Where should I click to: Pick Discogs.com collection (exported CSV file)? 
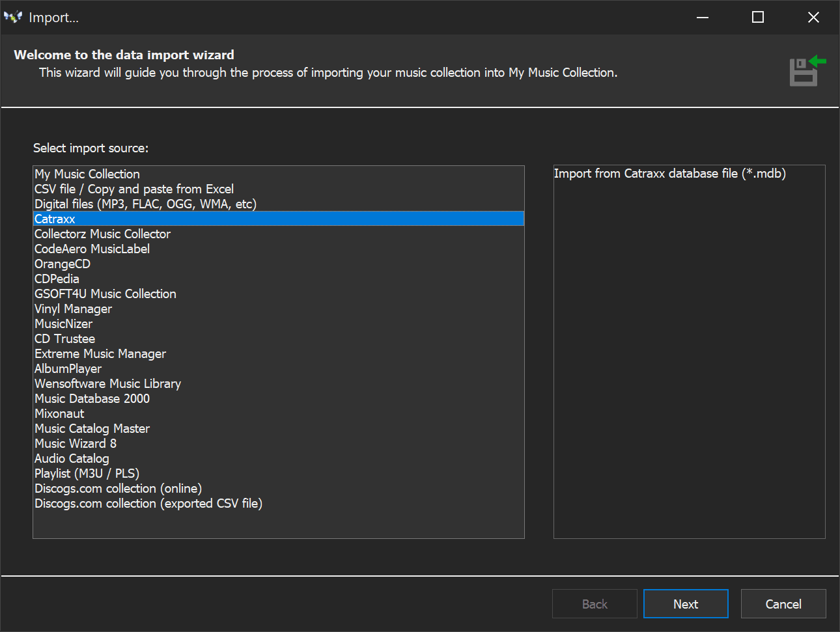point(148,503)
